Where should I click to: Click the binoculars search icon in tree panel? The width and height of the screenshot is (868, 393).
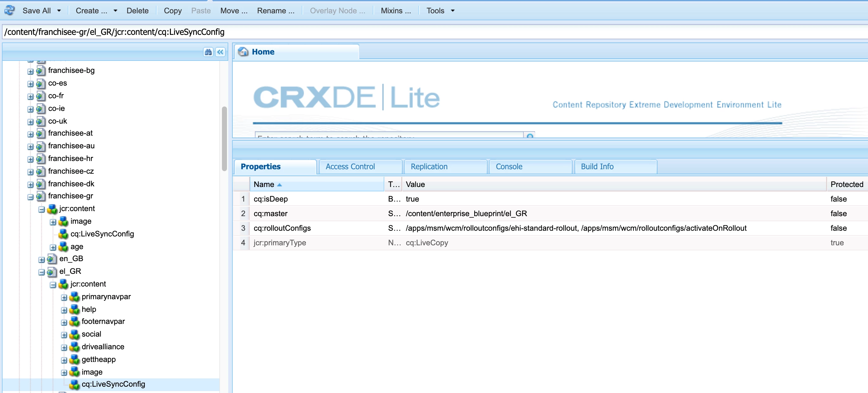[208, 52]
